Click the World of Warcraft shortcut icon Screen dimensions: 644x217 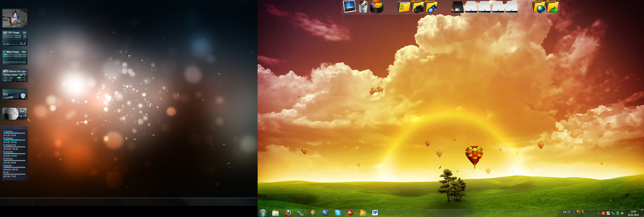[583, 212]
